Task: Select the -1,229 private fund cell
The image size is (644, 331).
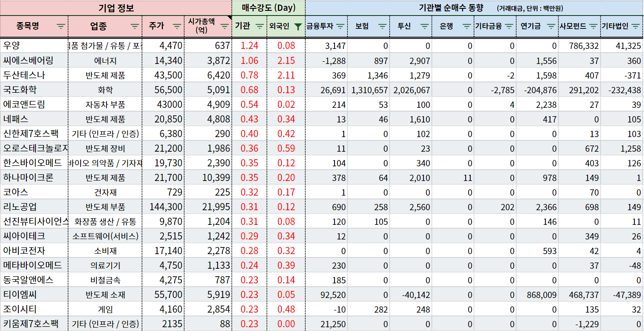Action: [x=579, y=323]
